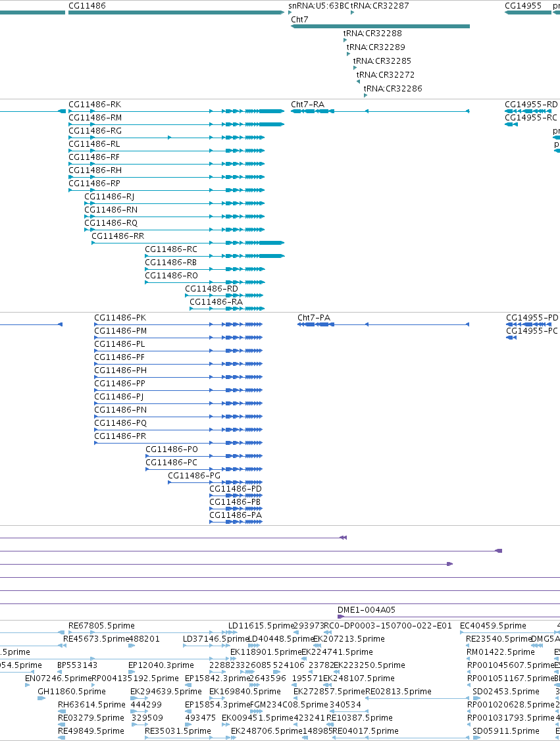Click CG11486-RH transcript label
560x741 pixels.
point(95,170)
